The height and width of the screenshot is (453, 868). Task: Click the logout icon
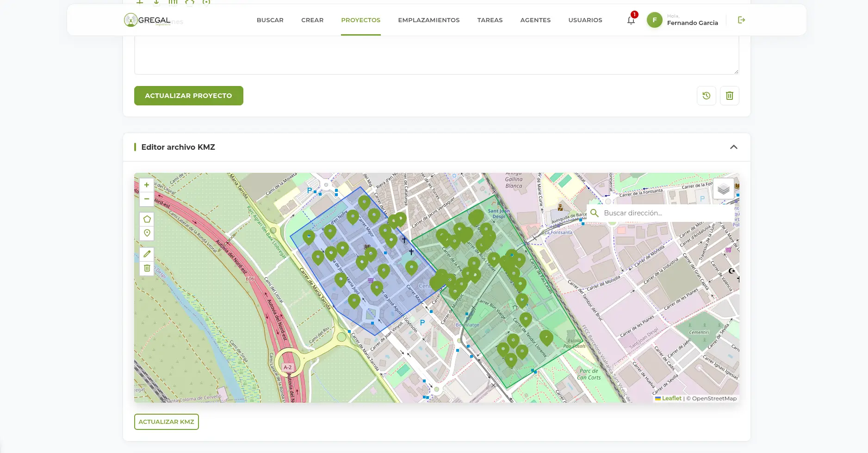point(741,20)
